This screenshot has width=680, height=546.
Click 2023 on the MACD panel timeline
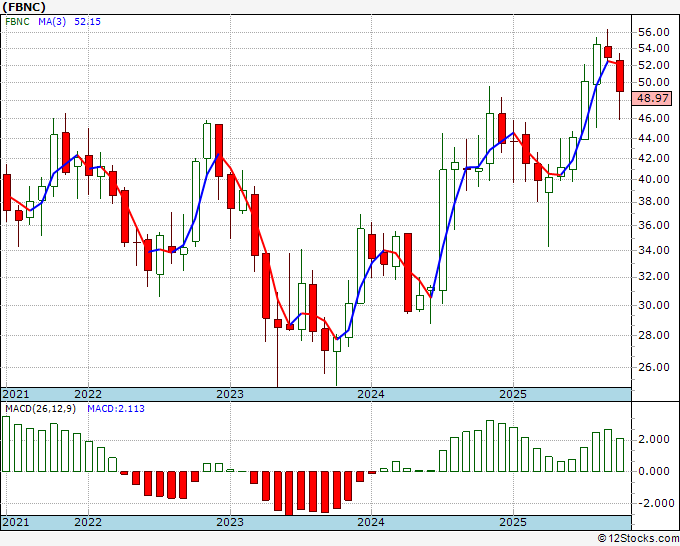(x=230, y=522)
